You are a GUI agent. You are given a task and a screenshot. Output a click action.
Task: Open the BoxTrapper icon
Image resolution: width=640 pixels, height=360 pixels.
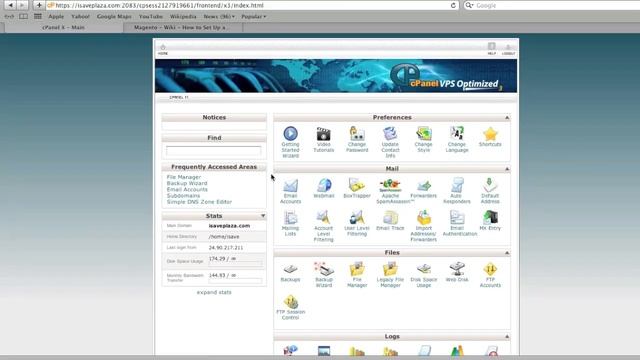[x=357, y=185]
